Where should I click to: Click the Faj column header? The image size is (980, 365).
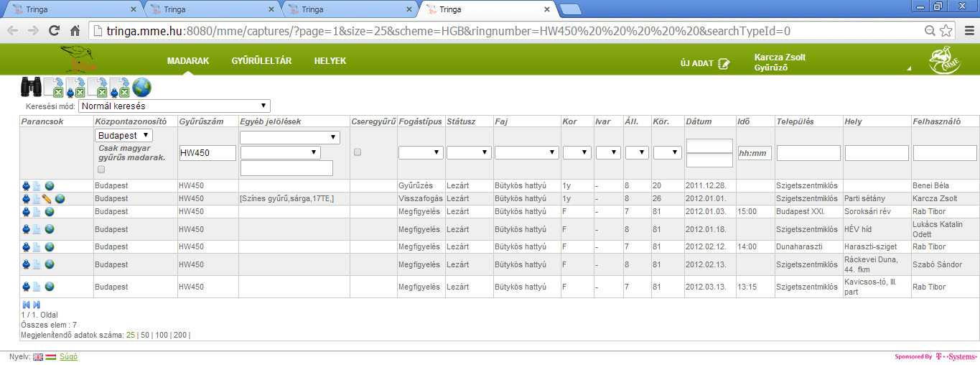[x=501, y=121]
